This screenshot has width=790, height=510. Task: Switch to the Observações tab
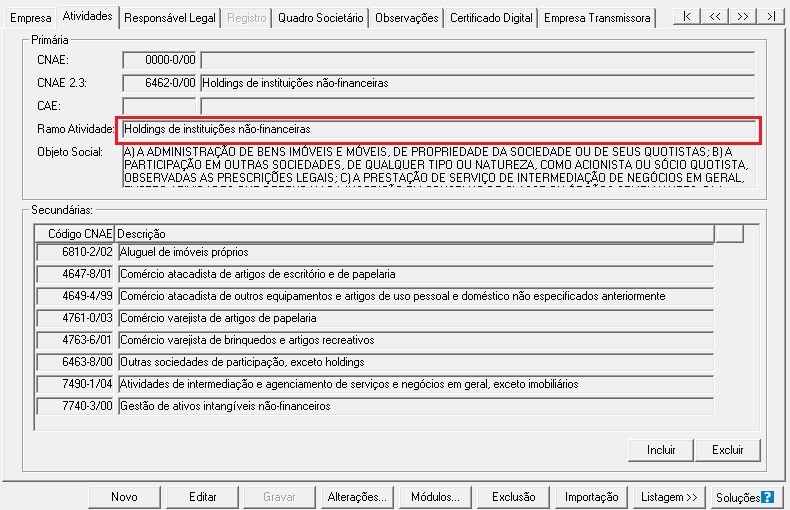(407, 18)
